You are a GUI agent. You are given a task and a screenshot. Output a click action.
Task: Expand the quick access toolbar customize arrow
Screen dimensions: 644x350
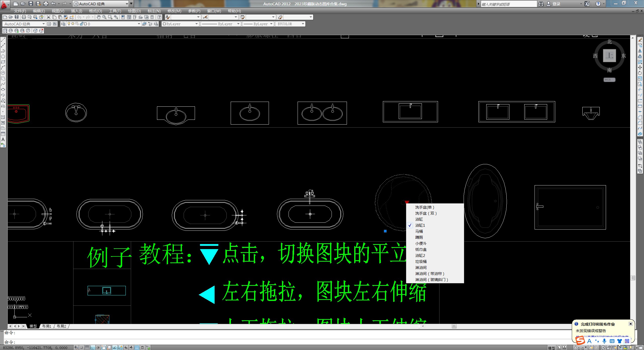pyautogui.click(x=131, y=4)
